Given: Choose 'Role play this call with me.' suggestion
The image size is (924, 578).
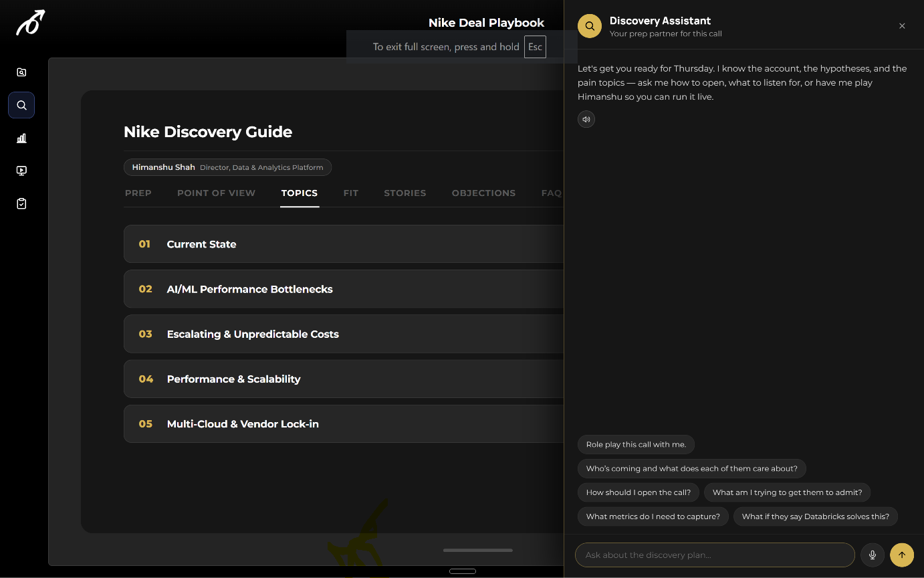Looking at the screenshot, I should point(636,444).
